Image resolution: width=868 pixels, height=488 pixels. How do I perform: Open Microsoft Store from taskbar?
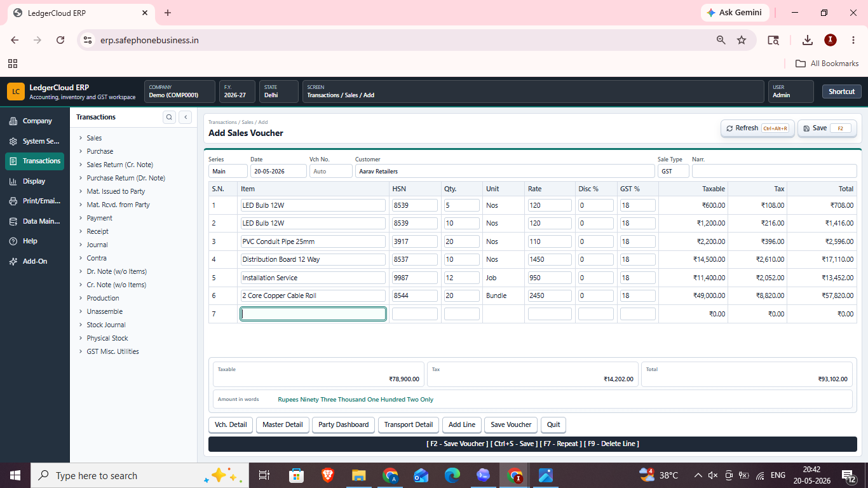tap(296, 475)
